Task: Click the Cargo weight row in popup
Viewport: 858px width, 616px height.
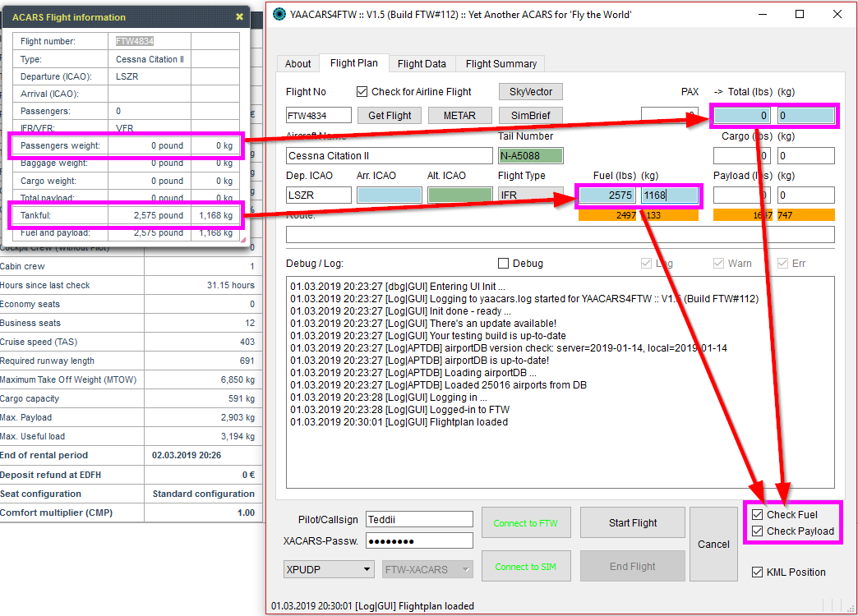Action: [126, 181]
